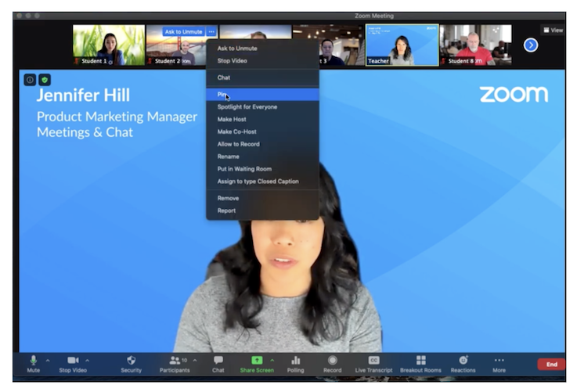This screenshot has width=577, height=392.
Task: Open the Reactions emoji icon
Action: point(463,361)
